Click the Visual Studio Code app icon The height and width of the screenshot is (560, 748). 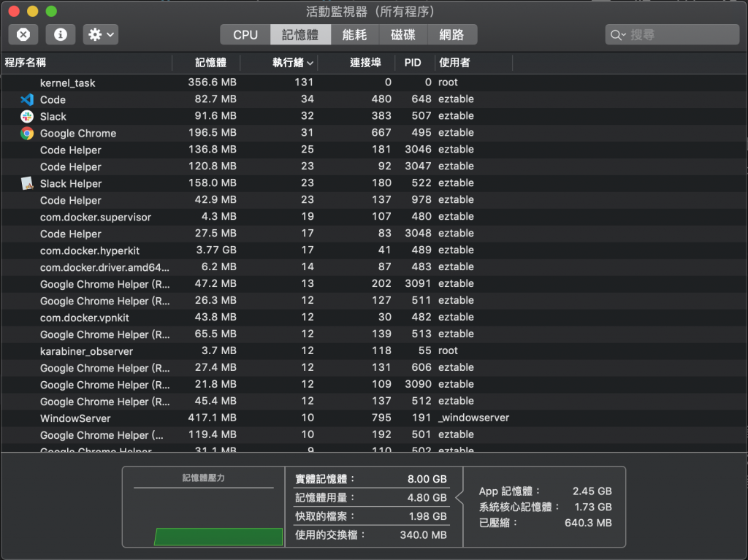tap(27, 99)
